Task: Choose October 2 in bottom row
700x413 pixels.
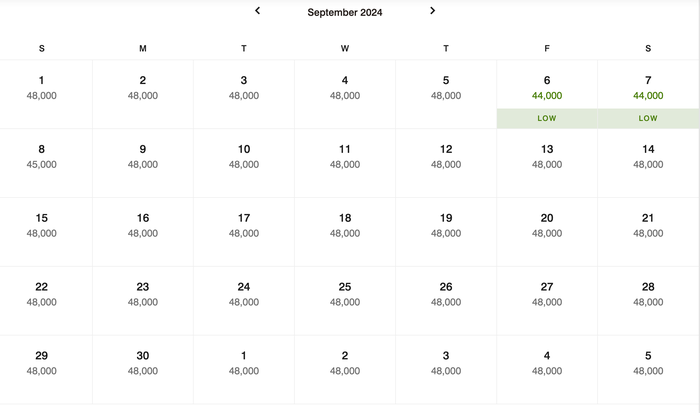Action: click(x=345, y=369)
